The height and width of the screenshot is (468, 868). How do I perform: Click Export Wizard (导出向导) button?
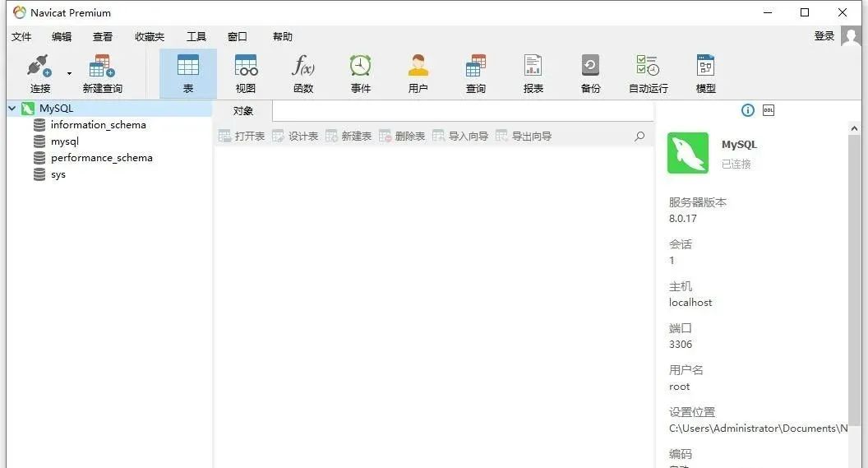pyautogui.click(x=523, y=137)
